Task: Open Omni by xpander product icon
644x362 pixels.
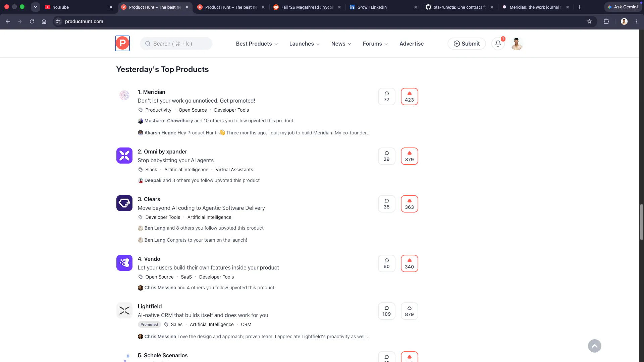Action: click(124, 156)
